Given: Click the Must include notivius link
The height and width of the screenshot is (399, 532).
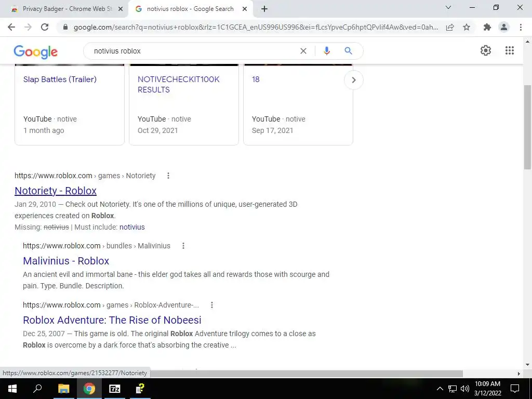Looking at the screenshot, I should click(x=132, y=227).
